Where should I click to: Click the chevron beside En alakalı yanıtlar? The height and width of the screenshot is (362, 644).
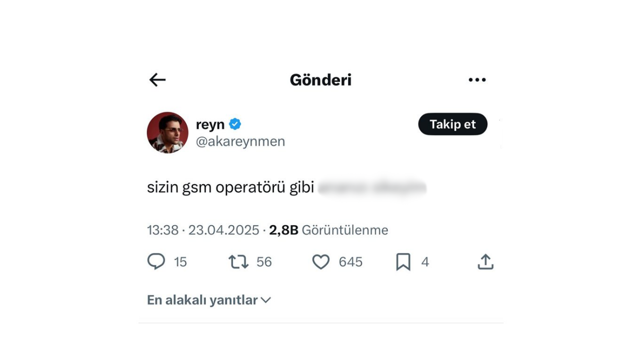pos(266,300)
